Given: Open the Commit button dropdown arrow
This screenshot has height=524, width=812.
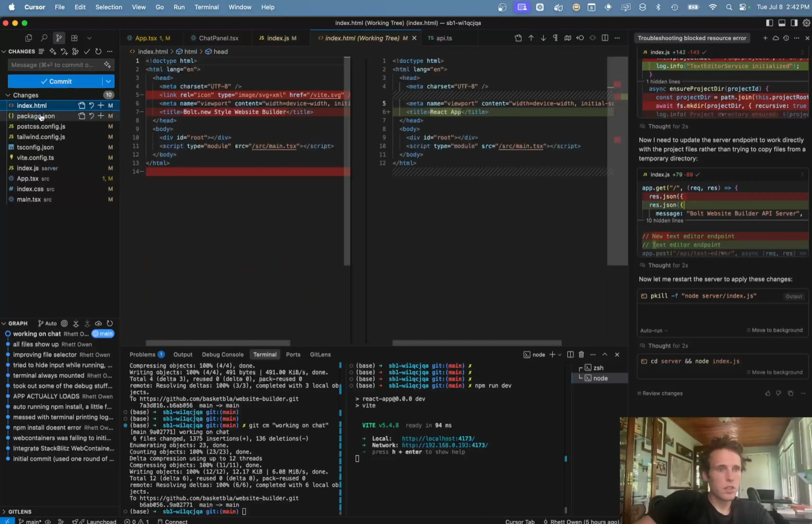Looking at the screenshot, I should click(x=108, y=81).
